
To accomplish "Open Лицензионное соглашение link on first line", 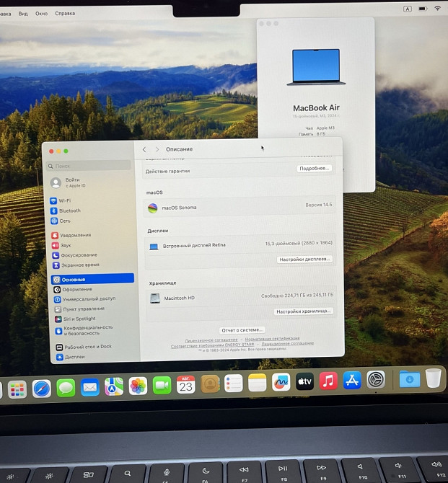I will 211,341.
